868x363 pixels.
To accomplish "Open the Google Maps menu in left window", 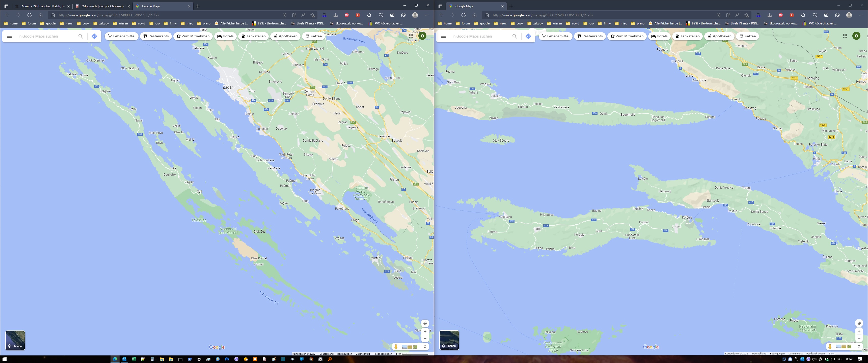I will (9, 36).
